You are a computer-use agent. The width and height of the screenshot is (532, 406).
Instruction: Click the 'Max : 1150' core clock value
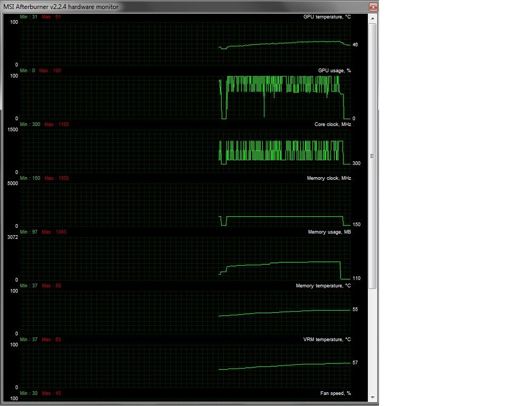[56, 124]
